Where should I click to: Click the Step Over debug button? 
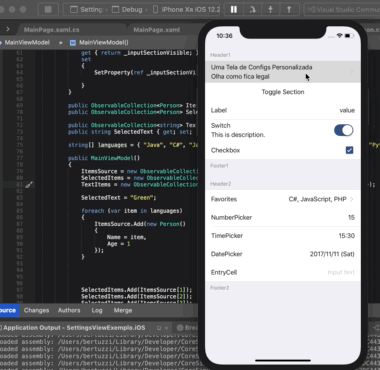(x=252, y=9)
